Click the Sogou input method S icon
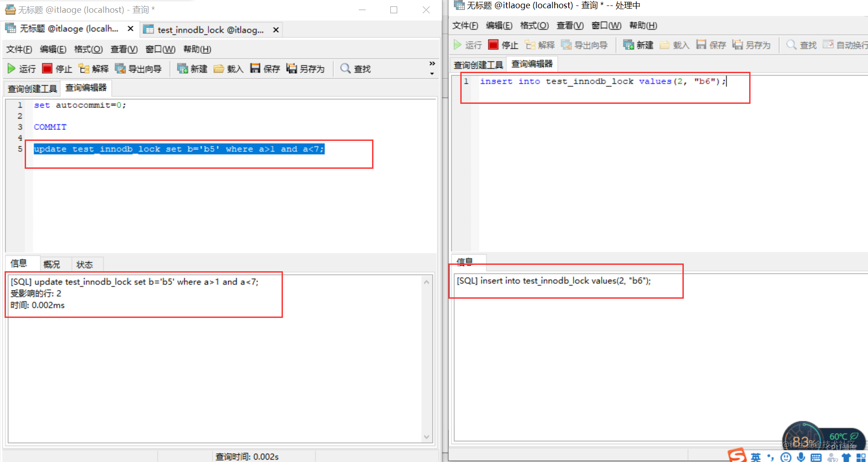This screenshot has width=868, height=462. [x=737, y=456]
